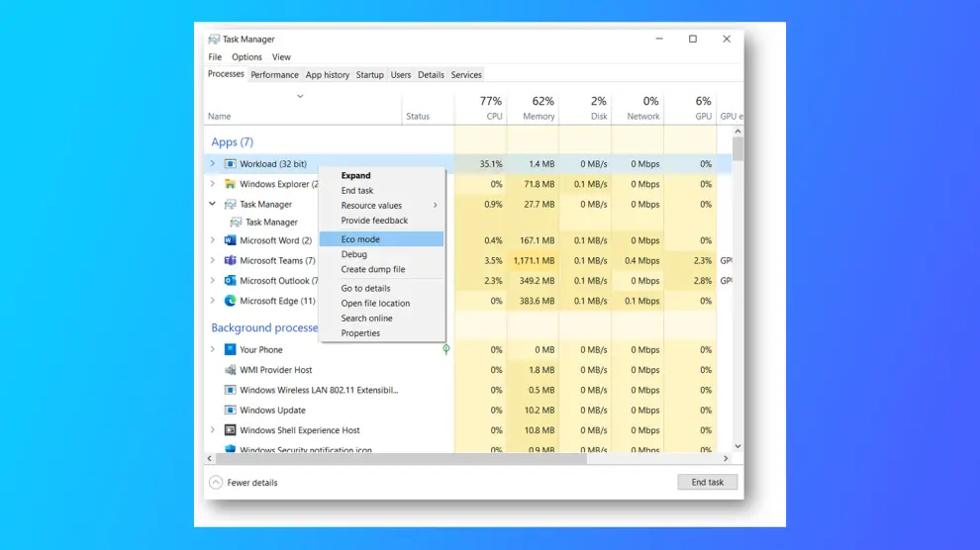Image resolution: width=980 pixels, height=550 pixels.
Task: Click the Windows Explorer folder icon
Action: (x=230, y=184)
